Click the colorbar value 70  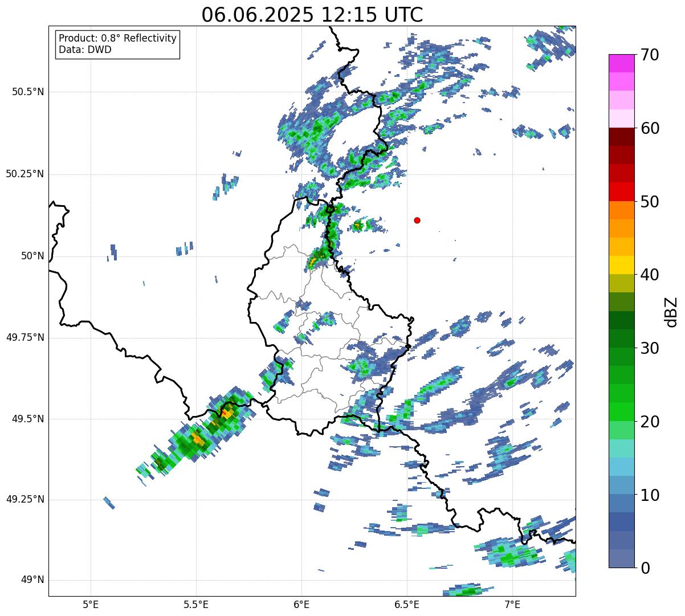click(650, 55)
